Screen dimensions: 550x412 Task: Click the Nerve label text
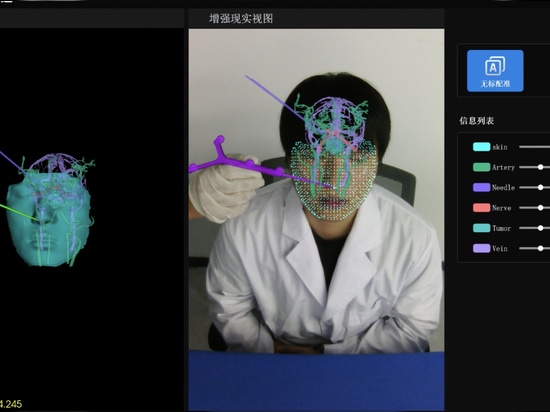pyautogui.click(x=502, y=208)
